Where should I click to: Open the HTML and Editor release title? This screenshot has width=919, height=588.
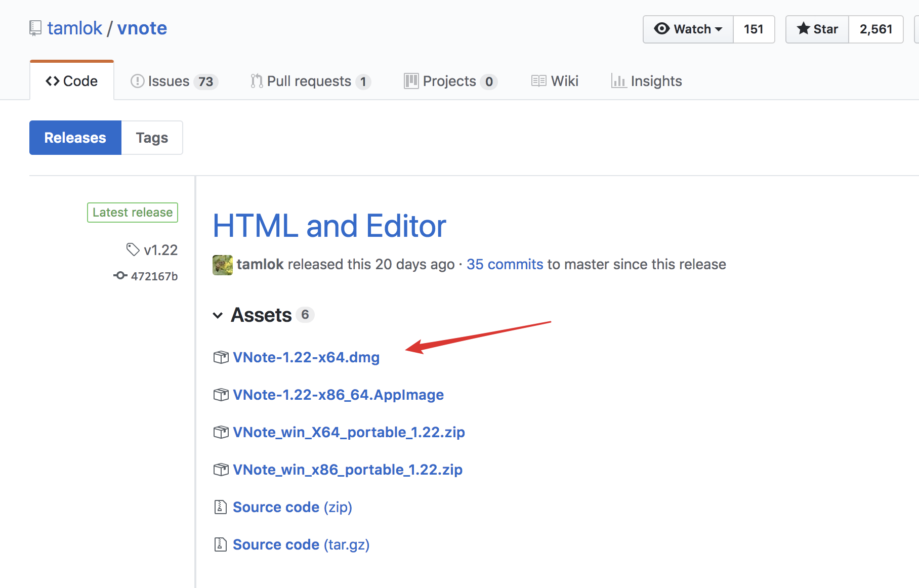pos(329,226)
